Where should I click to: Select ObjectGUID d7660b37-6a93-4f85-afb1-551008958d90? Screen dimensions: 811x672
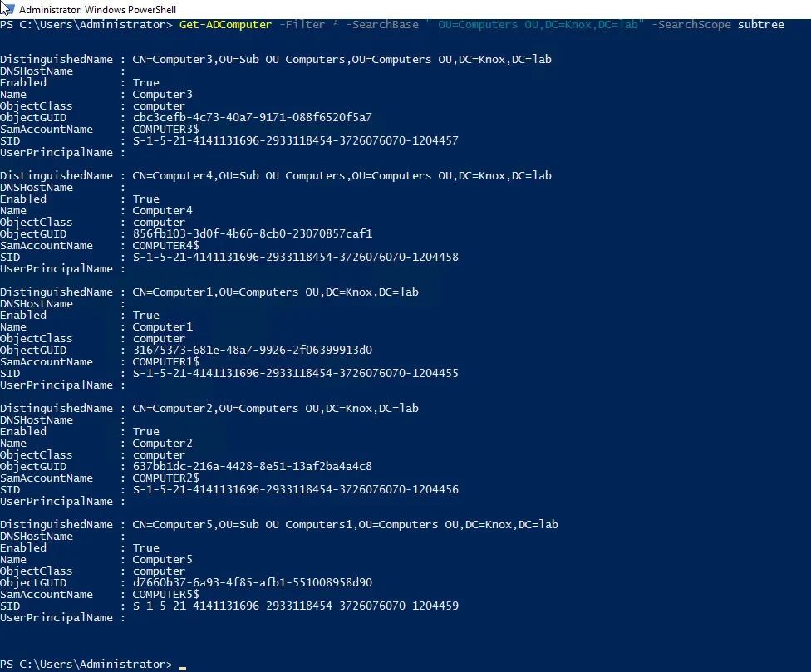pyautogui.click(x=253, y=582)
